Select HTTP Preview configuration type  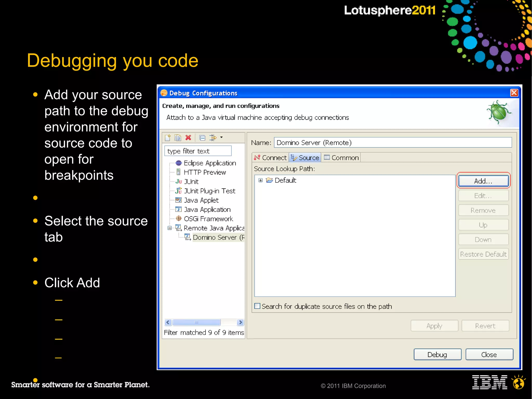pyautogui.click(x=205, y=172)
